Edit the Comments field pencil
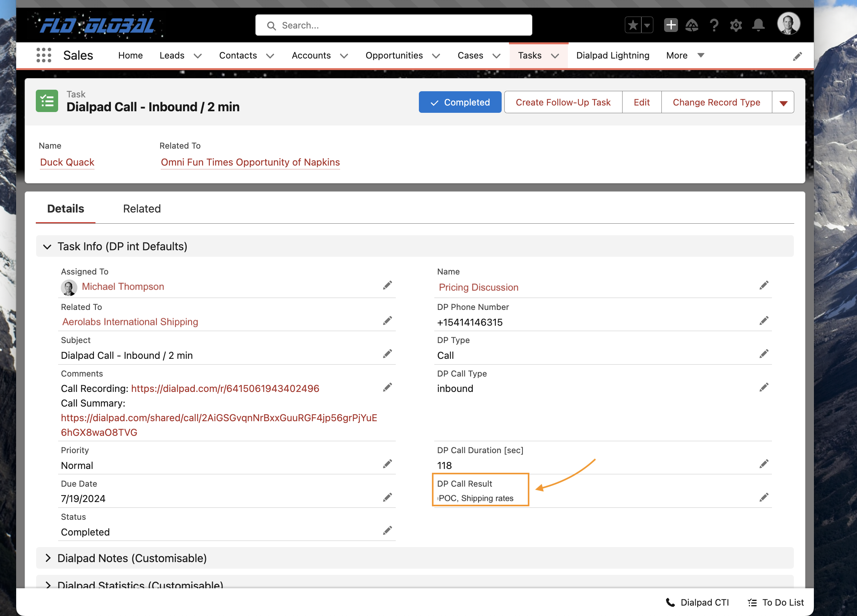The width and height of the screenshot is (857, 616). click(x=387, y=387)
